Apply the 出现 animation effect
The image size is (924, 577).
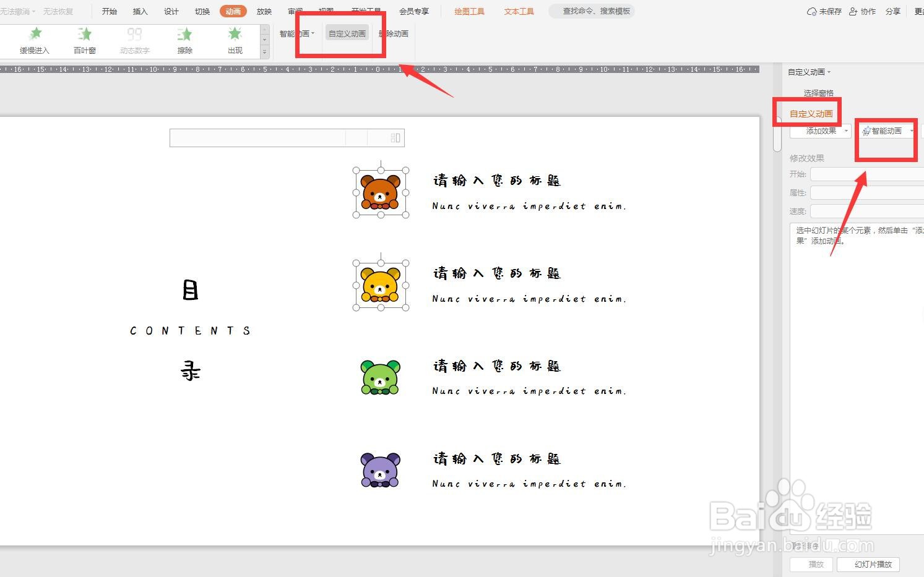[235, 41]
